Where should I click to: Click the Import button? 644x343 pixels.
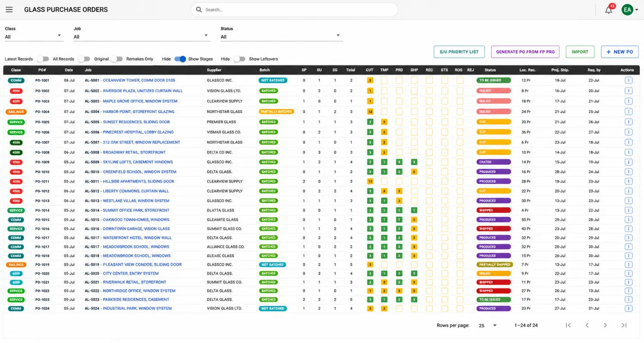(580, 52)
